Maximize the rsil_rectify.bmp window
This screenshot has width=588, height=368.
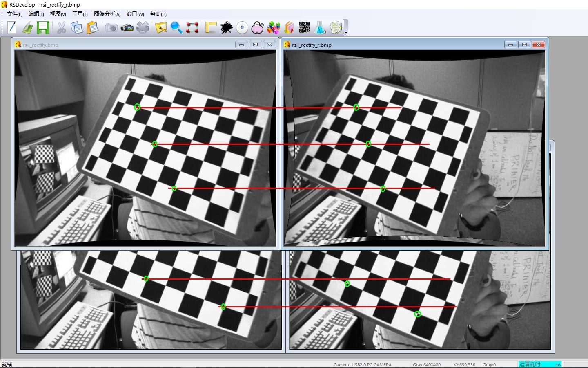point(256,45)
